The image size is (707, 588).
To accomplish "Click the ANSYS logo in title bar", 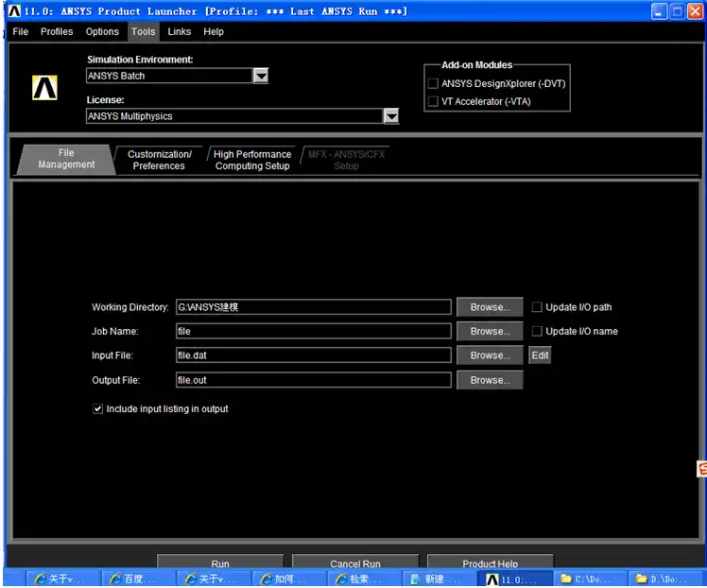I will pyautogui.click(x=14, y=10).
